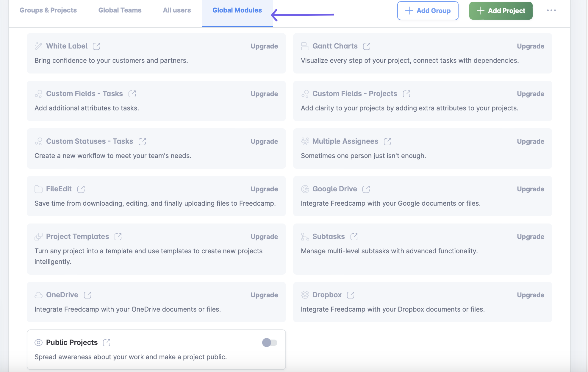Screen dimensions: 588x372
Task: Open Public Projects external link icon
Action: (107, 343)
